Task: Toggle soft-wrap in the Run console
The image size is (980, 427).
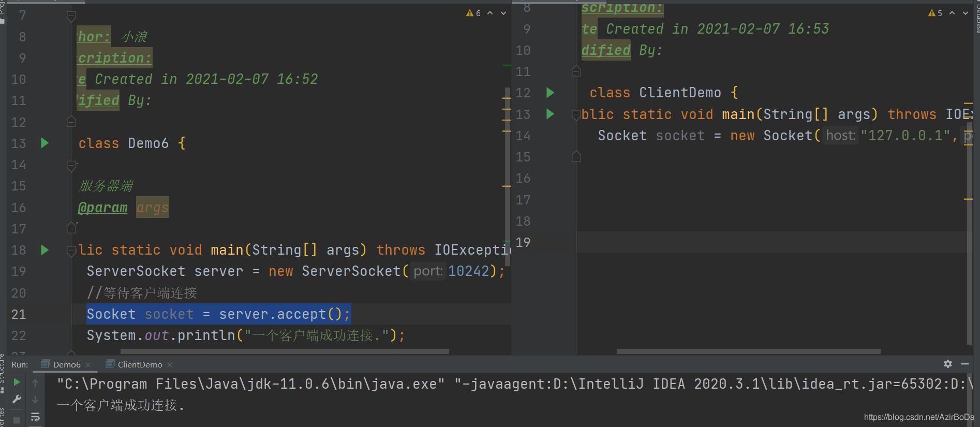Action: click(x=35, y=417)
